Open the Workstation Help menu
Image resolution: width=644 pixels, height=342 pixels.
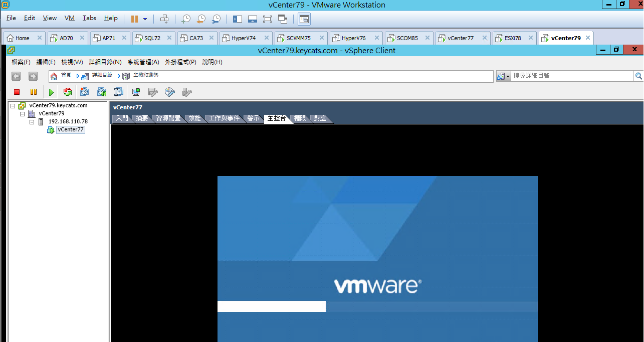(x=111, y=18)
